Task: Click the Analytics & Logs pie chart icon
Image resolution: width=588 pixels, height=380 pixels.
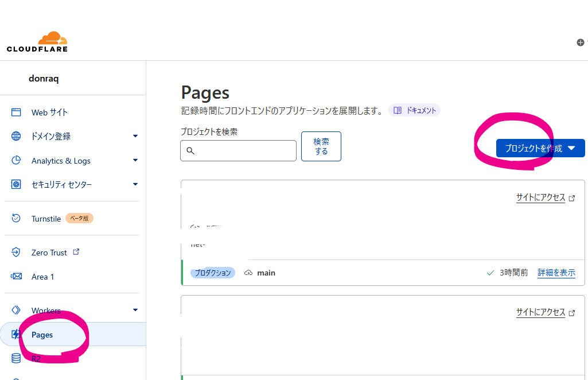Action: pos(16,160)
